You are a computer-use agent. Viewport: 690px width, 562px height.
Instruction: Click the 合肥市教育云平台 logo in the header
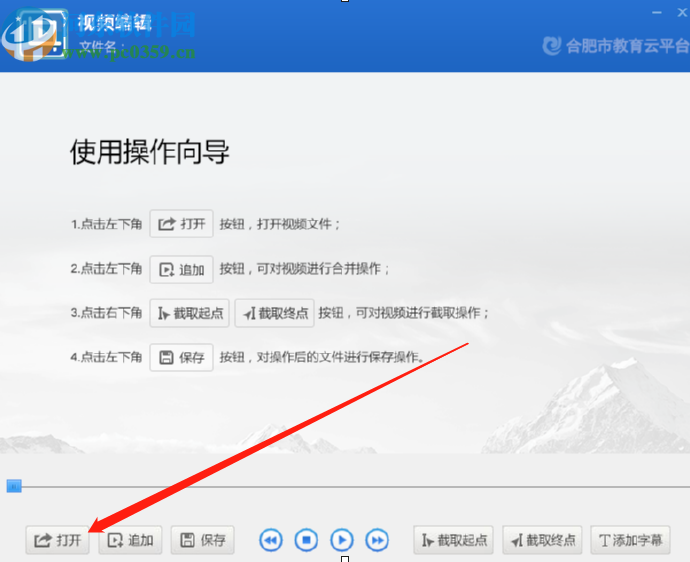pyautogui.click(x=616, y=46)
